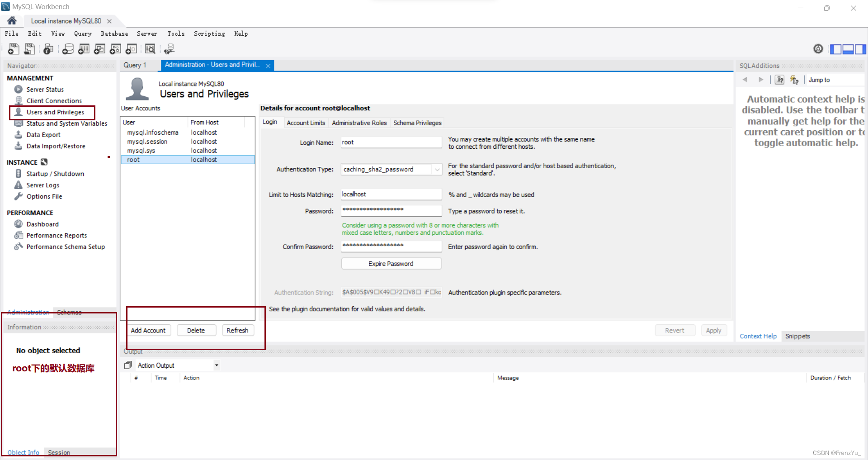Click the Limit to Hosts Matching field
This screenshot has height=460, width=868.
(x=391, y=194)
